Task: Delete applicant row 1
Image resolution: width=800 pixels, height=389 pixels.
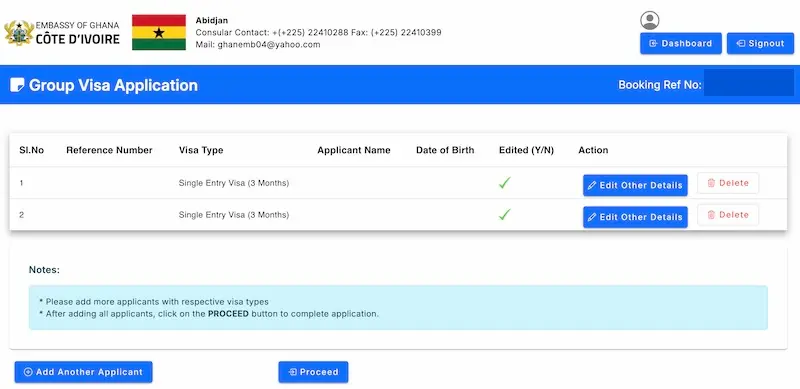Action: tap(728, 183)
